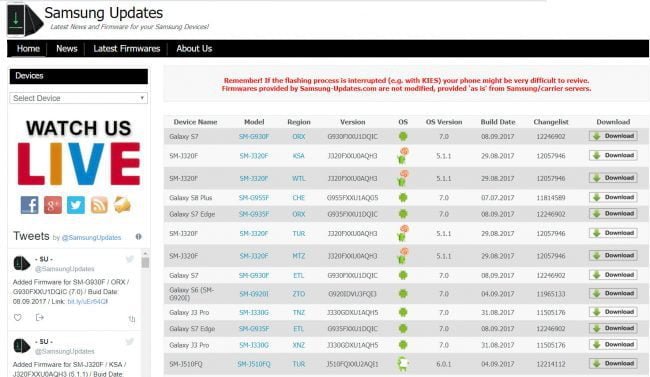Share the SM-G930F firmware tweet
Image resolution: width=650 pixels, height=377 pixels.
click(x=40, y=318)
